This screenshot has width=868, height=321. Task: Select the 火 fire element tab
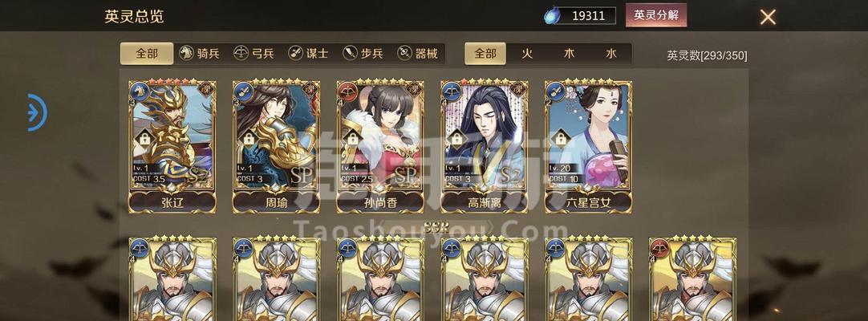pyautogui.click(x=528, y=54)
